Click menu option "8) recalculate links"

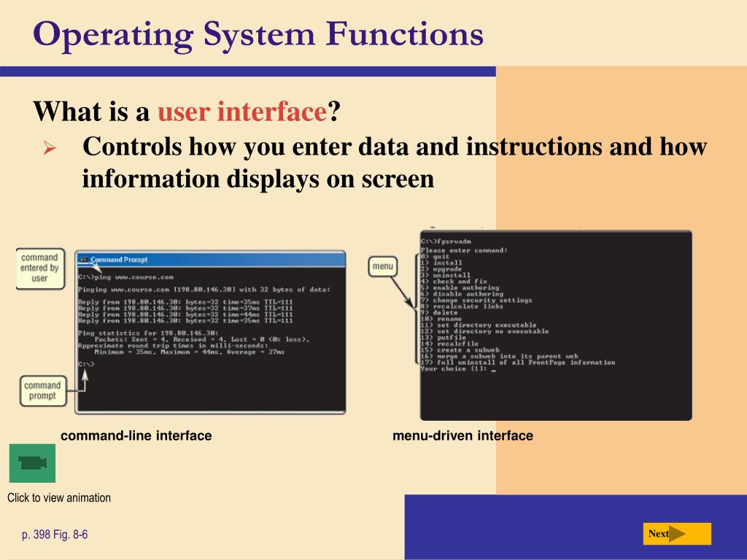pyautogui.click(x=462, y=306)
